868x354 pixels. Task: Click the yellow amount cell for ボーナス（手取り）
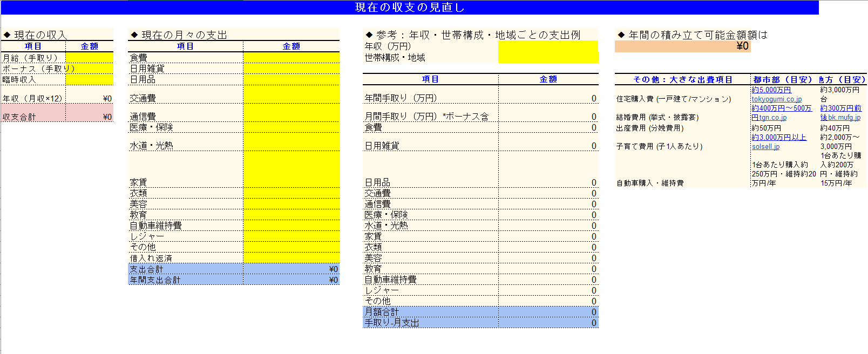coord(89,69)
